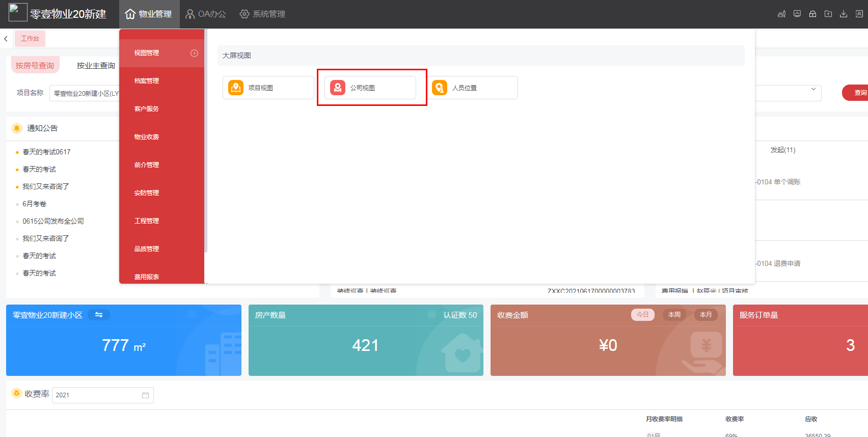The height and width of the screenshot is (437, 868).
Task: Open the -0104 单个调账 entry
Action: pos(778,182)
